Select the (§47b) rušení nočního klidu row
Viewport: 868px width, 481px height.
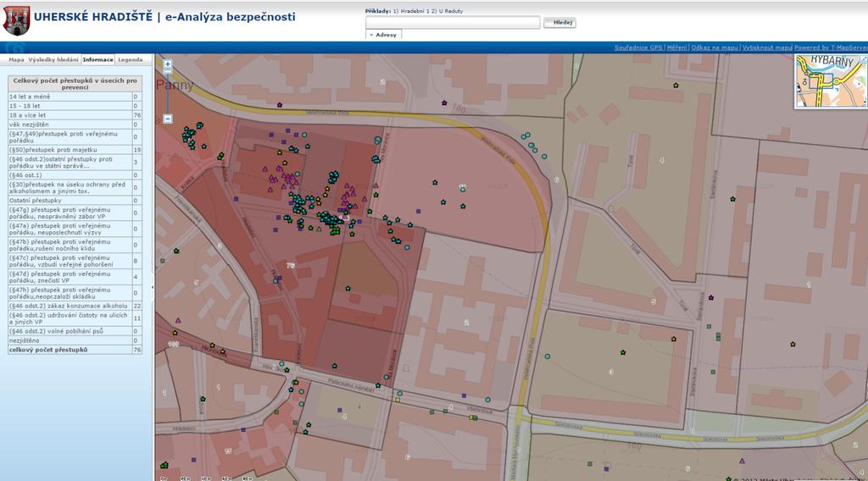(75, 245)
